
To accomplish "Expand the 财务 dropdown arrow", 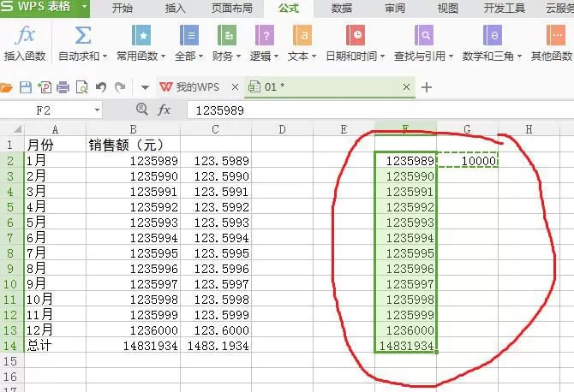I will (x=238, y=56).
